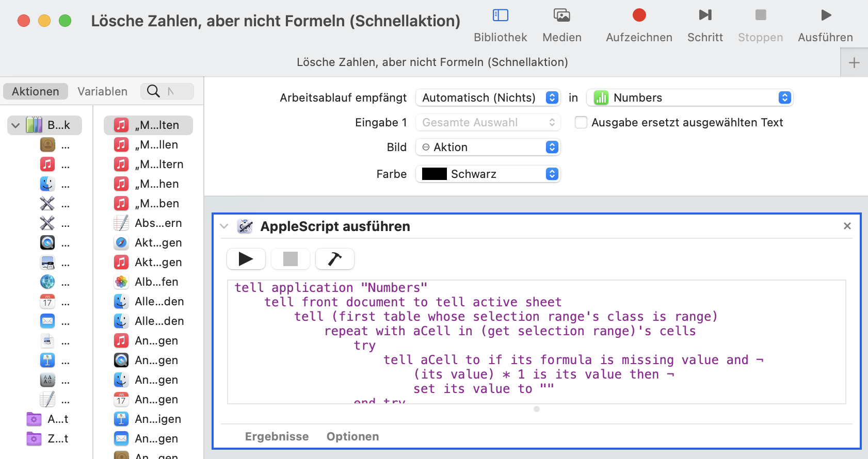Open the A...t smart folder
This screenshot has width=868, height=459.
pos(47,419)
